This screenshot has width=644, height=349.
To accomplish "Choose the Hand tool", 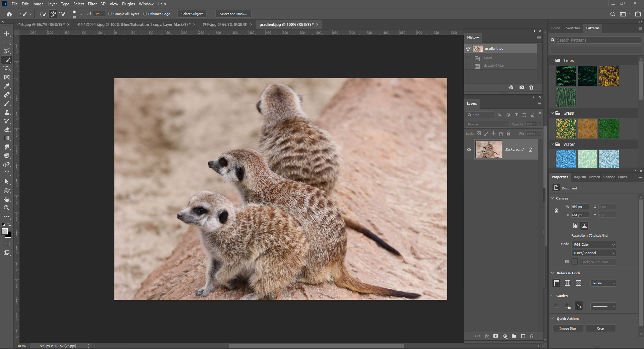I will coord(7,199).
